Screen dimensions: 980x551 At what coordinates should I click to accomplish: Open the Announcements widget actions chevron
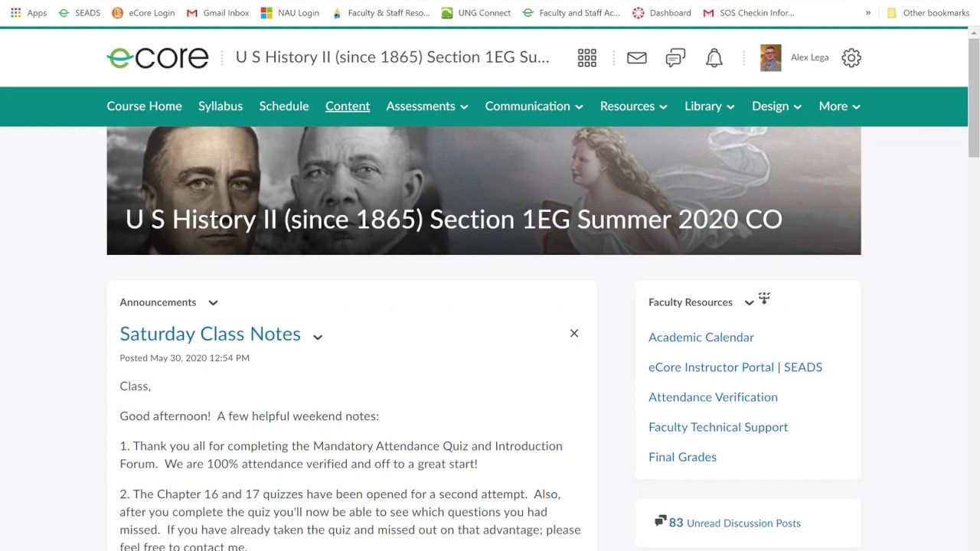pos(213,303)
